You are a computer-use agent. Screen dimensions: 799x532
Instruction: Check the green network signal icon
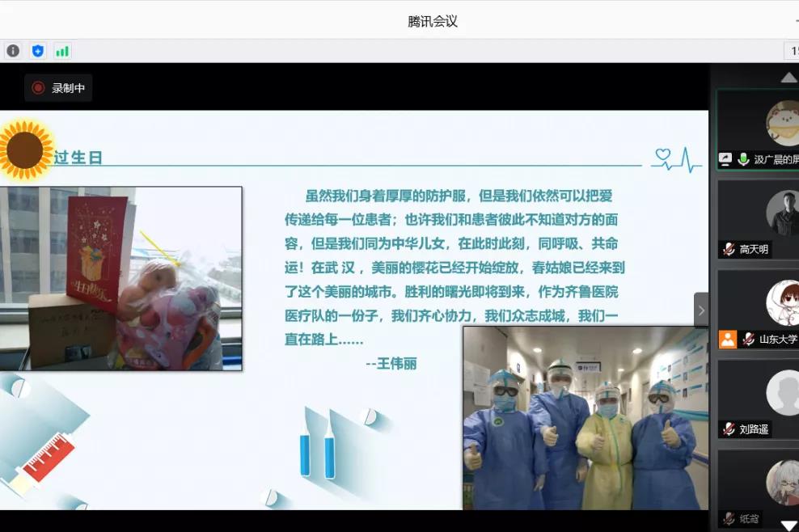click(x=62, y=51)
